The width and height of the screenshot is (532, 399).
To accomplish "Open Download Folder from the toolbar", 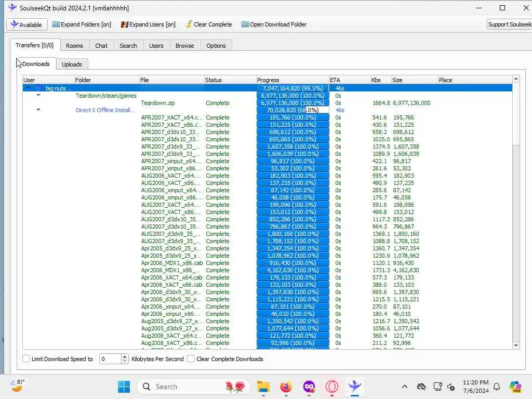I will [274, 24].
